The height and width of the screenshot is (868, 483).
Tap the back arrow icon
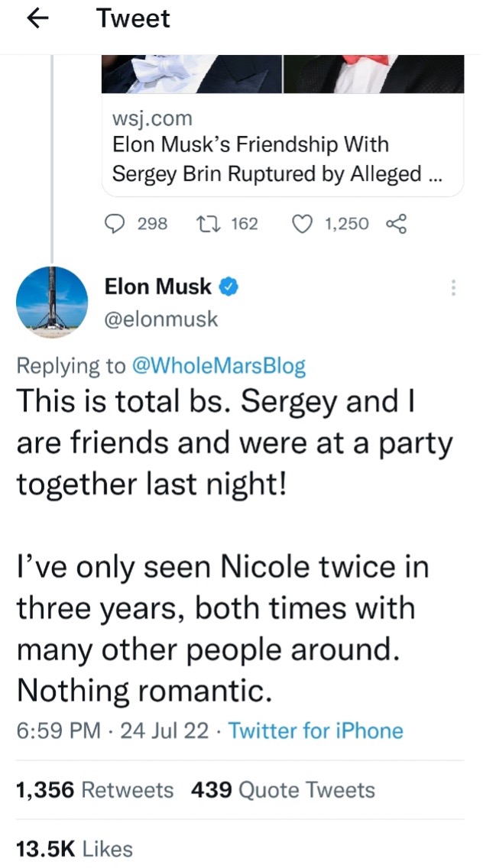click(37, 19)
